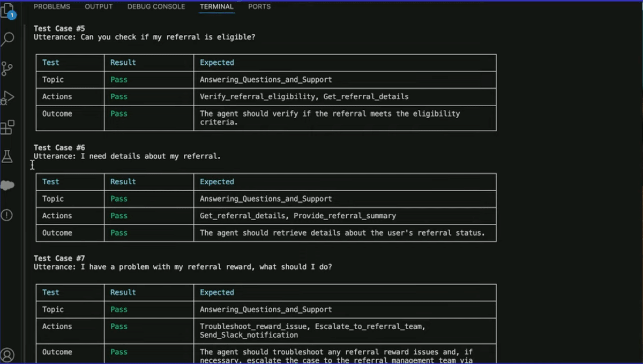Open the DEBUG CONSOLE tab
Screen dimensions: 643x364
click(x=156, y=6)
